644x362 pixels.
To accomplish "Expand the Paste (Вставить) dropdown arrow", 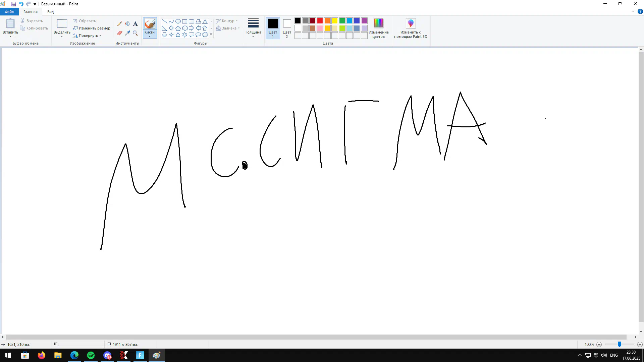I will (10, 36).
